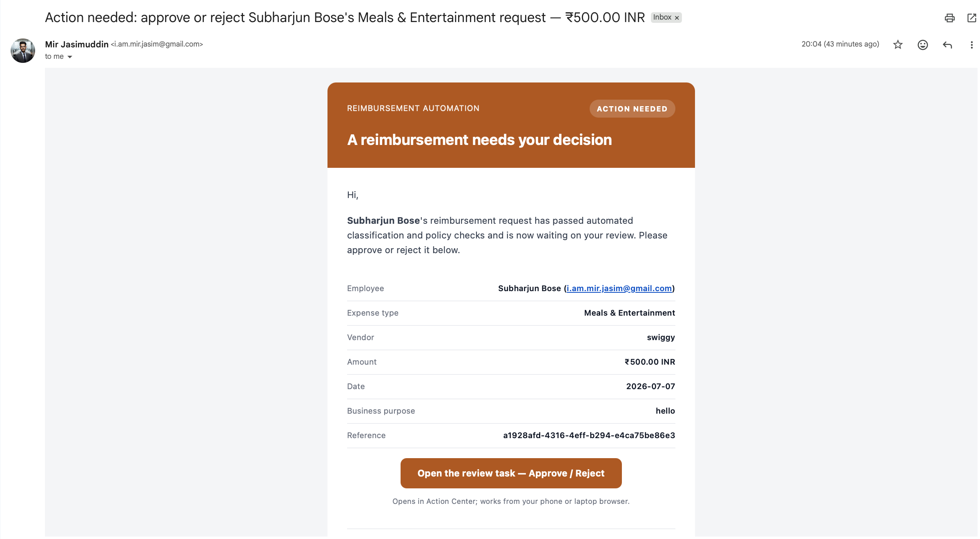Reply to the email with arrow icon
This screenshot has width=980, height=539.
point(947,45)
